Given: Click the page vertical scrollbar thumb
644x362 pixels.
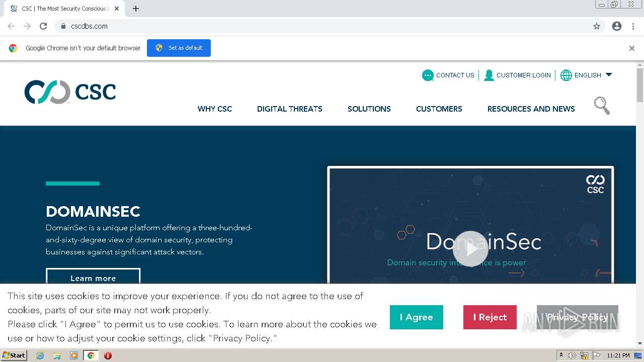Looking at the screenshot, I should [x=640, y=84].
